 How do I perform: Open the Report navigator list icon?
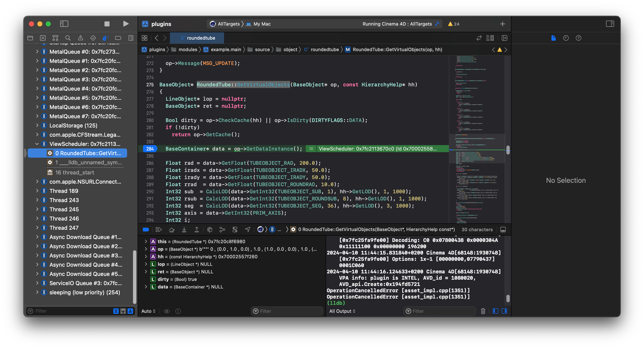point(130,38)
